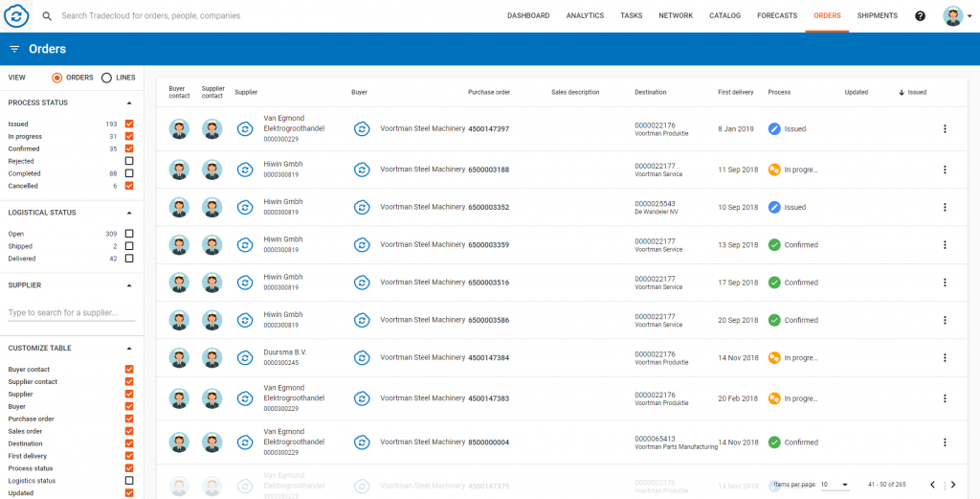Screen dimensions: 980x499
Task: Check the Rejected process status filter
Action: pyautogui.click(x=129, y=161)
